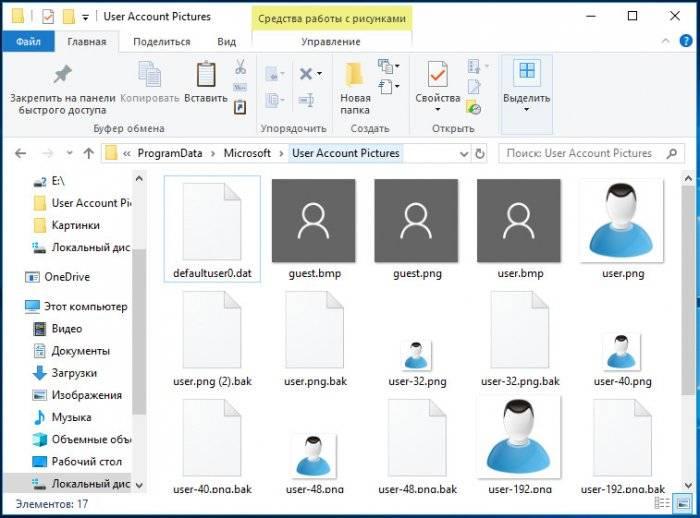Go back with the left arrow
Image resolution: width=700 pixels, height=518 pixels.
(x=21, y=154)
